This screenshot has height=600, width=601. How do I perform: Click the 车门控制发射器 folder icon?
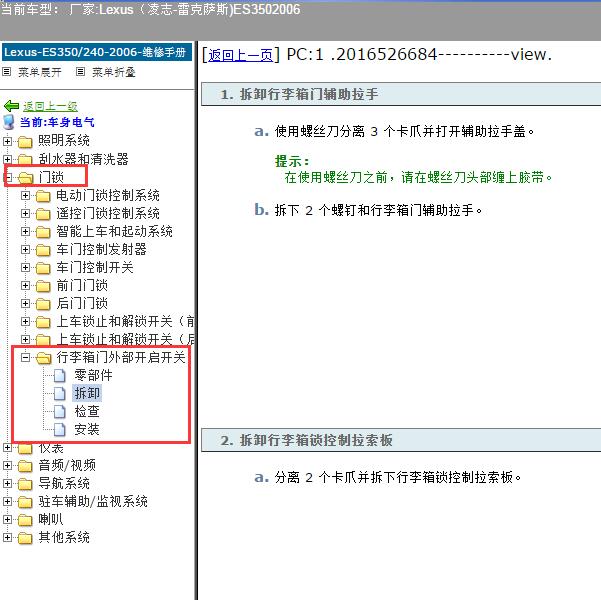43,250
